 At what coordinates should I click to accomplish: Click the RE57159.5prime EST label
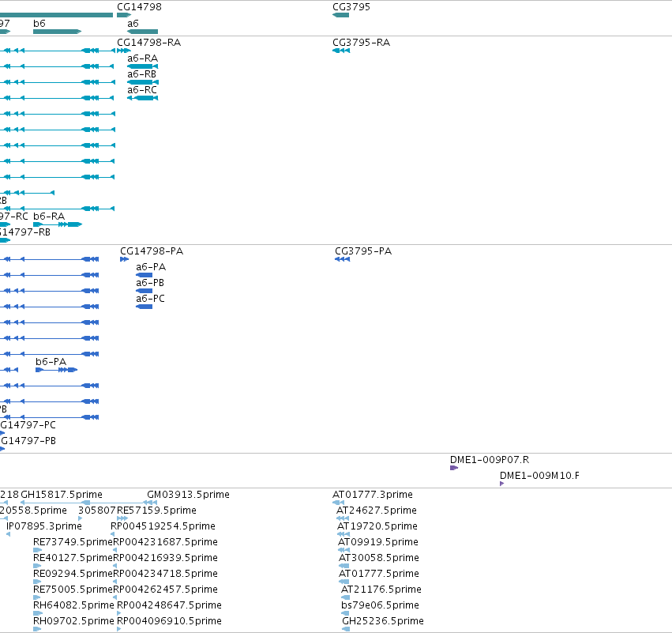[156, 511]
